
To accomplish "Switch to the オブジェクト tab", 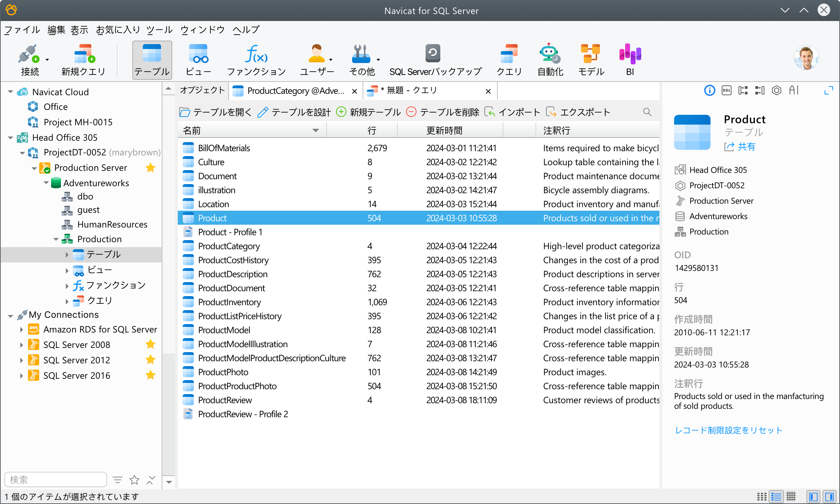I will coord(202,91).
